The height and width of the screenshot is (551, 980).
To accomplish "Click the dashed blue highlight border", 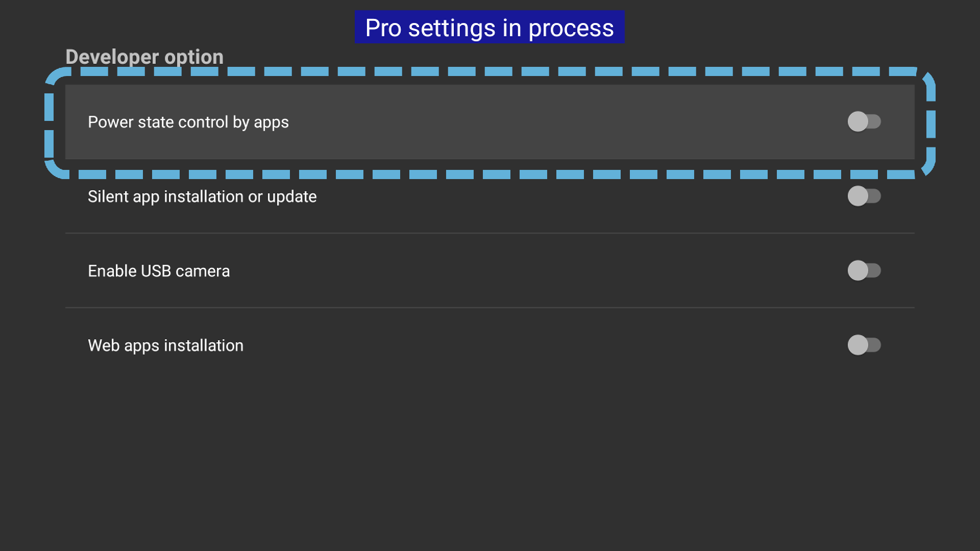I will [x=490, y=71].
